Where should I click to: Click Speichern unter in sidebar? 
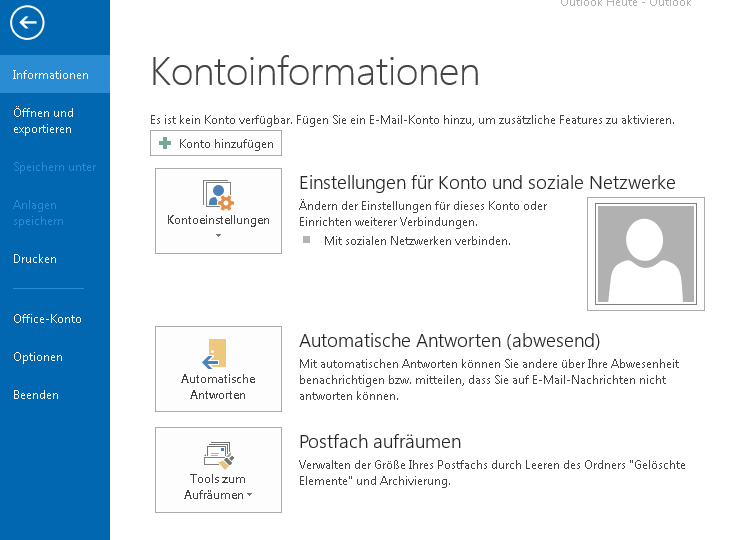pyautogui.click(x=55, y=167)
